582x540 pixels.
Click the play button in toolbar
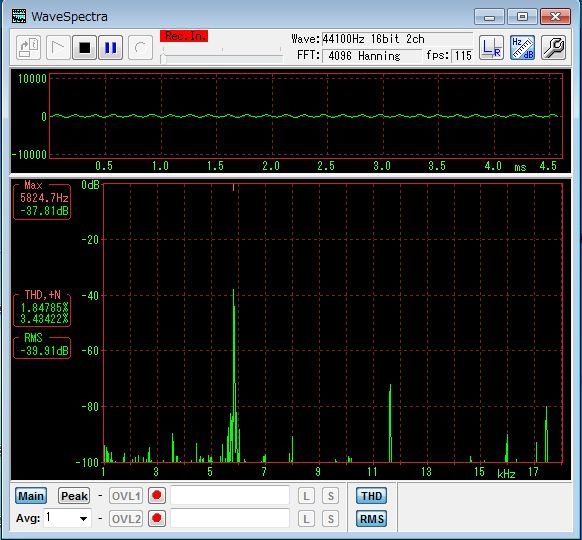pos(58,48)
